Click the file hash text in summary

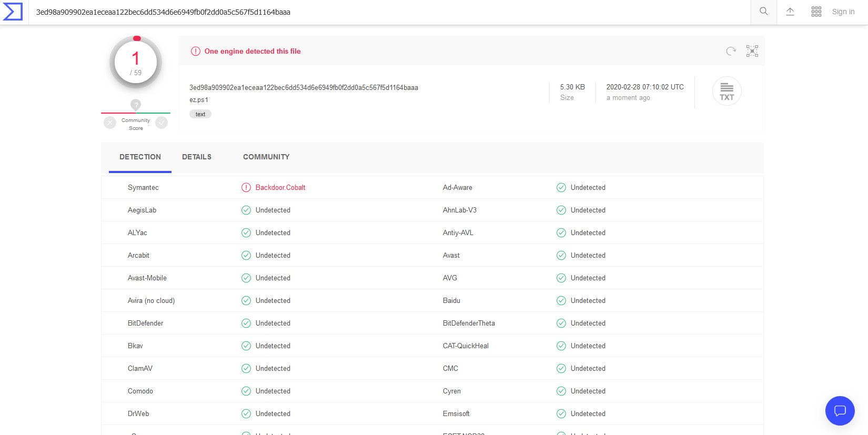pyautogui.click(x=304, y=87)
